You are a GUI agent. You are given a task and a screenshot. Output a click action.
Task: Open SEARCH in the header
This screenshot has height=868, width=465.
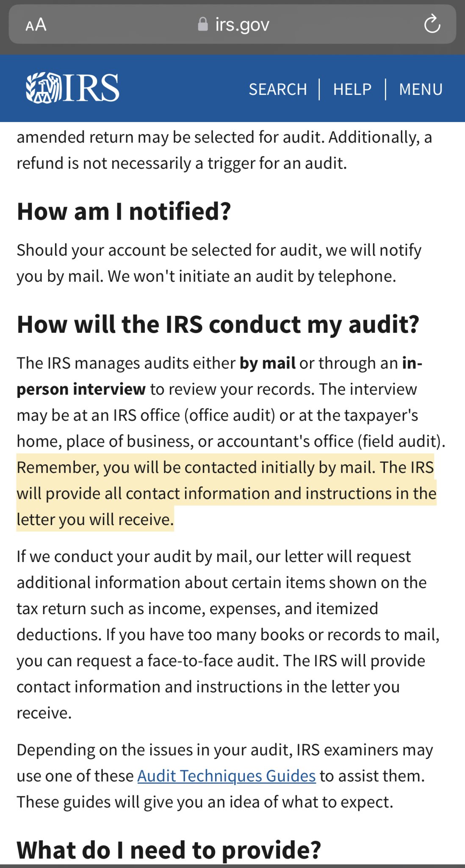pyautogui.click(x=278, y=89)
